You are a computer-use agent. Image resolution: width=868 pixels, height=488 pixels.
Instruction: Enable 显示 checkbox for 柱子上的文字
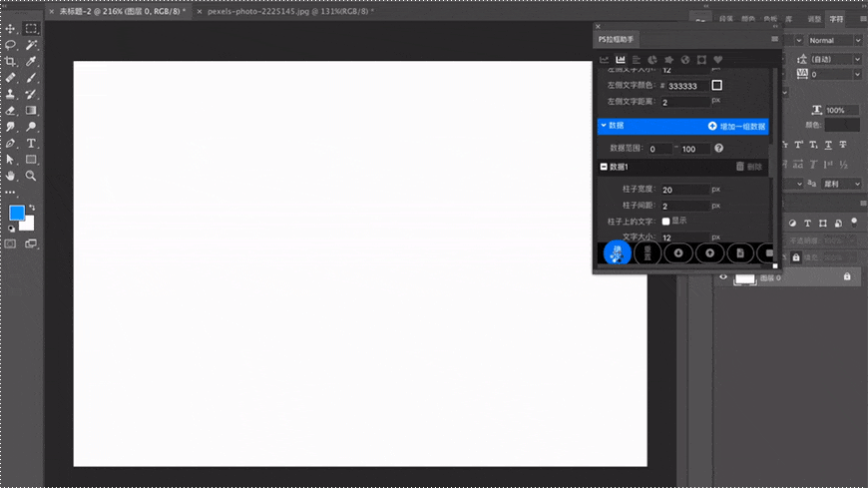[x=665, y=221]
